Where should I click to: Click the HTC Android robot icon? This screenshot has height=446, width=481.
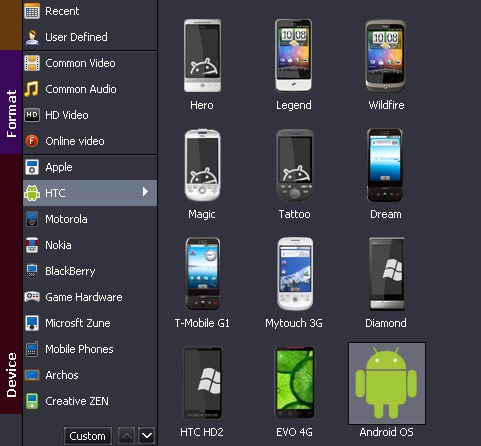click(32, 193)
